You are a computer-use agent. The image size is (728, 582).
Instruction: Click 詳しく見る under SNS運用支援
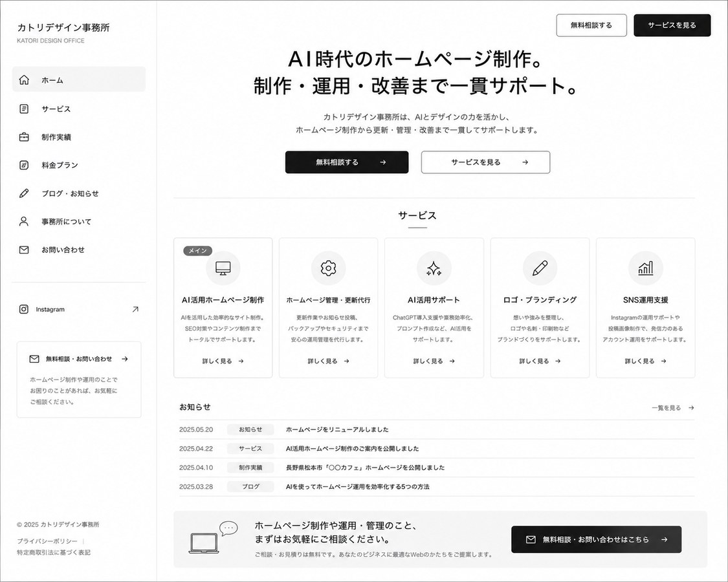(x=645, y=361)
